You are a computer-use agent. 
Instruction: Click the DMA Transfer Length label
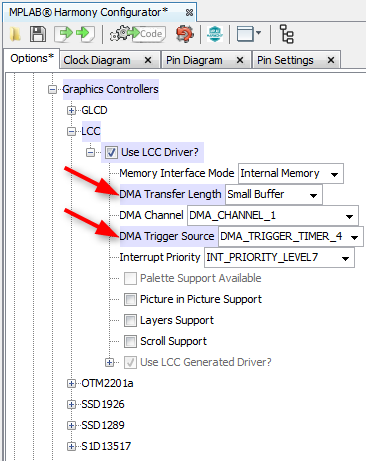click(170, 194)
